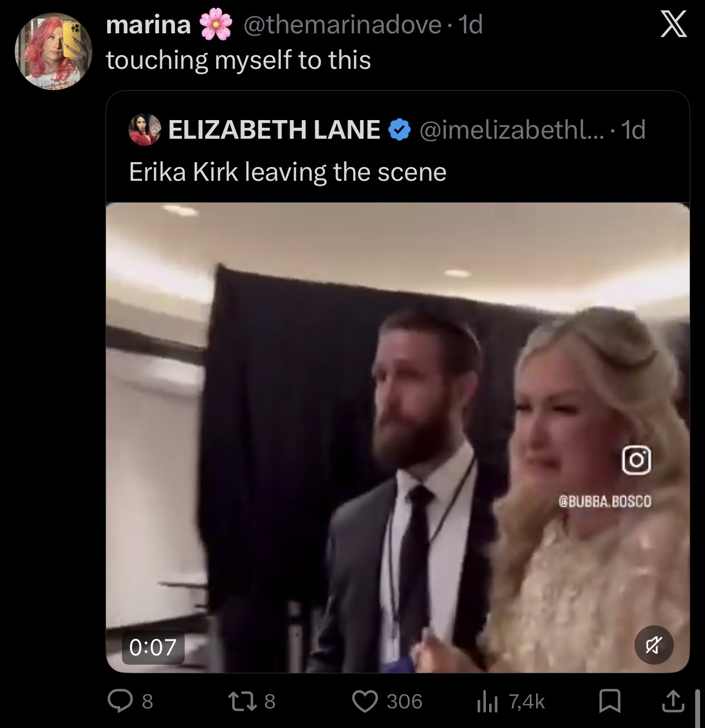View post analytics bar chart icon

tap(487, 701)
